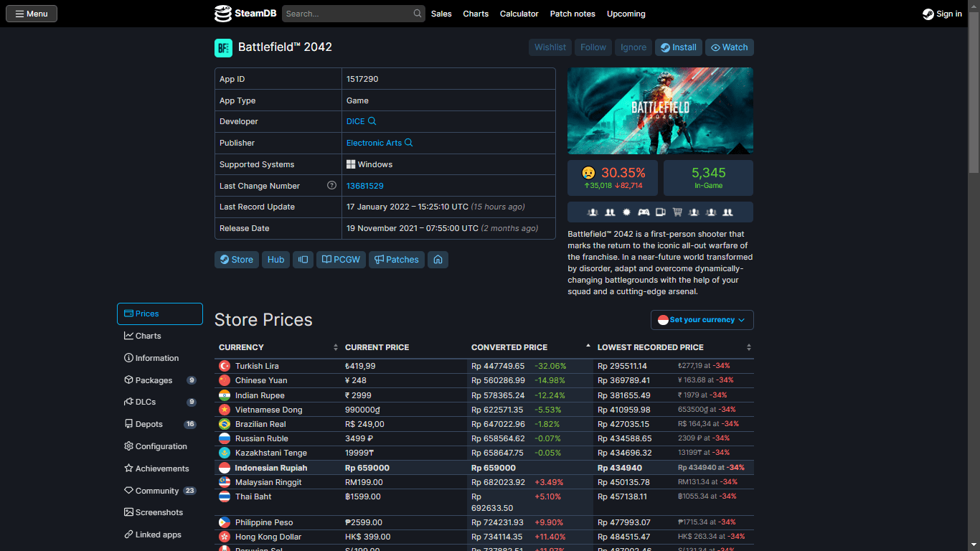The height and width of the screenshot is (551, 980).
Task: Click the achievements starburst category icon
Action: pos(626,212)
